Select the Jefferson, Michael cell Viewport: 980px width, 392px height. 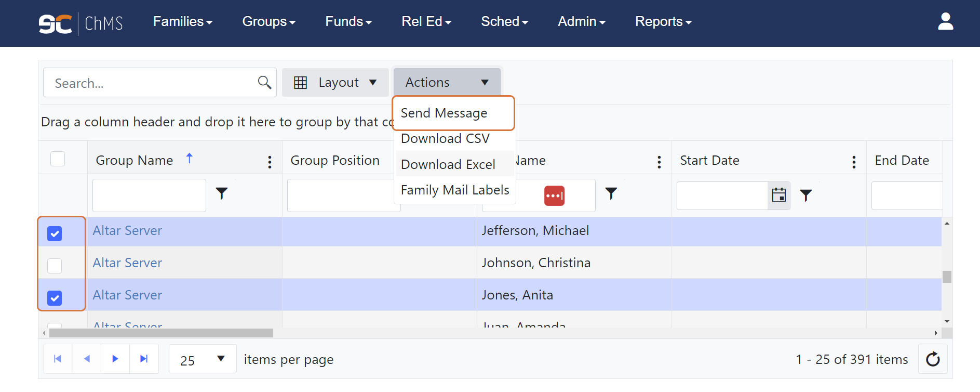click(x=574, y=231)
